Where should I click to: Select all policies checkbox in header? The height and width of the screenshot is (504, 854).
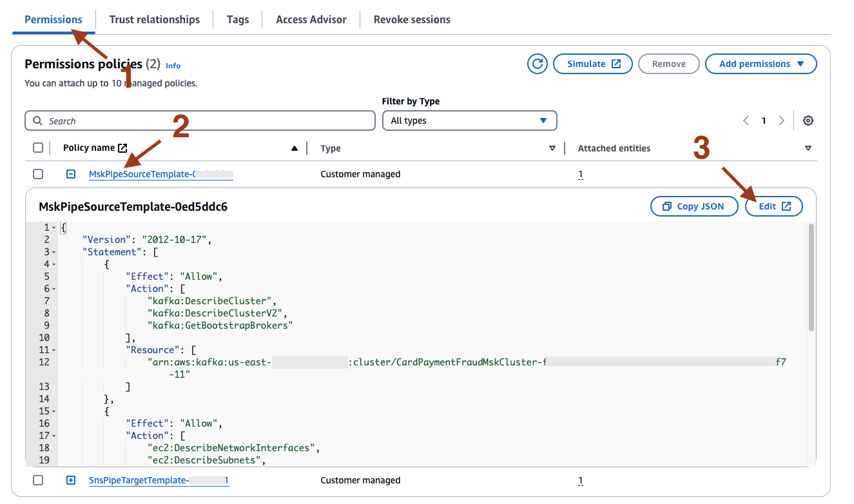click(x=38, y=148)
